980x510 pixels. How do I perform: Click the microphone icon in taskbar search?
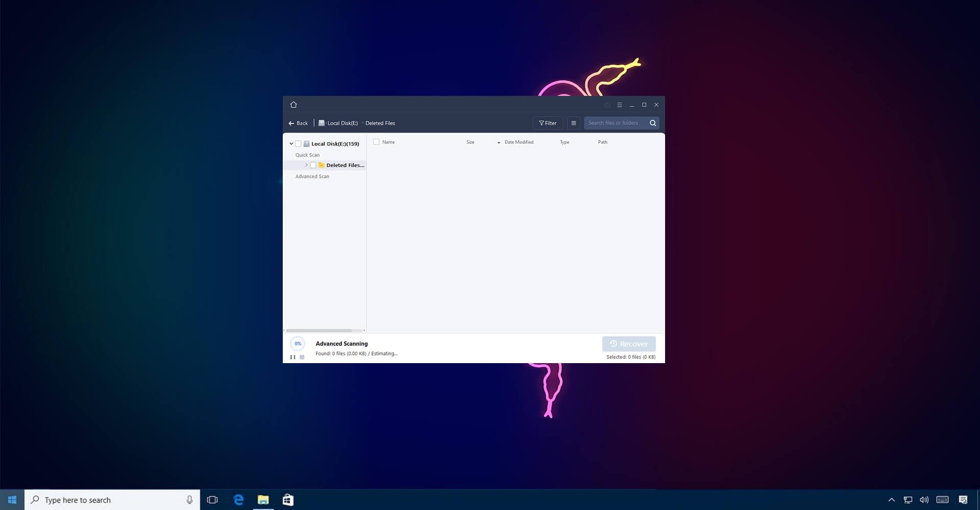[189, 500]
